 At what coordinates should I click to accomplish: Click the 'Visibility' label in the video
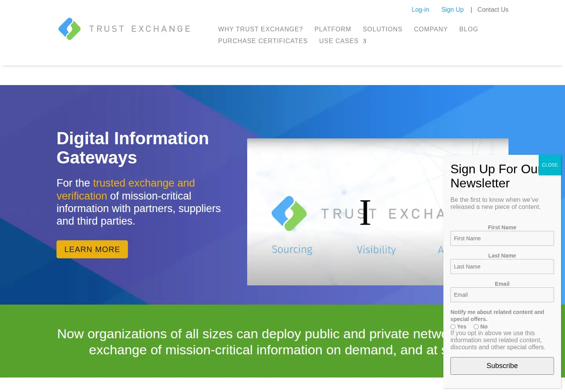click(x=376, y=250)
